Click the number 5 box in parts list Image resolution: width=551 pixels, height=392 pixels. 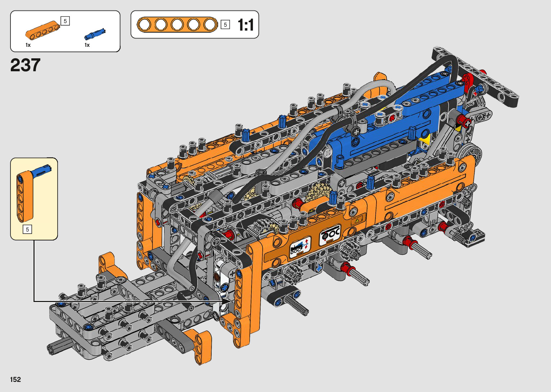(x=65, y=21)
